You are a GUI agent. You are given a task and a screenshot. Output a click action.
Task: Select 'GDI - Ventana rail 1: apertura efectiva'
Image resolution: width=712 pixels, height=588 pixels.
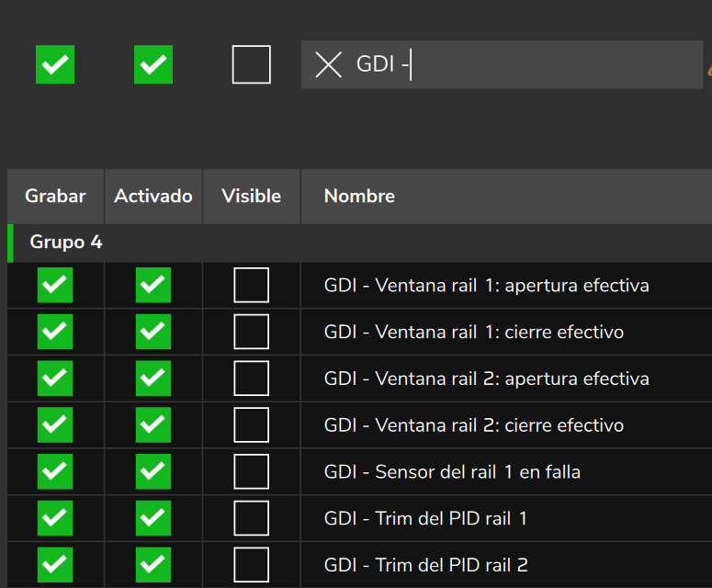(x=486, y=286)
